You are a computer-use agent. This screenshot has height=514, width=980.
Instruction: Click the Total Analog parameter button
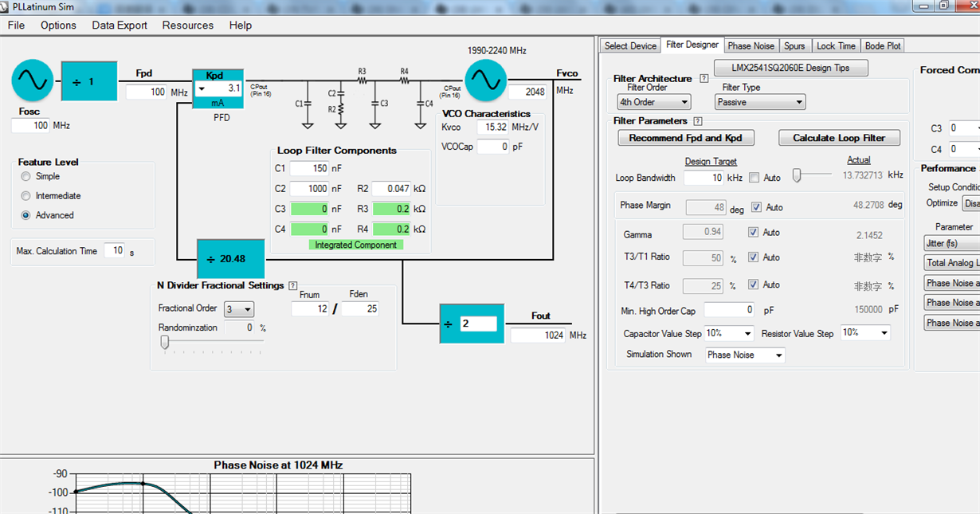(x=952, y=263)
